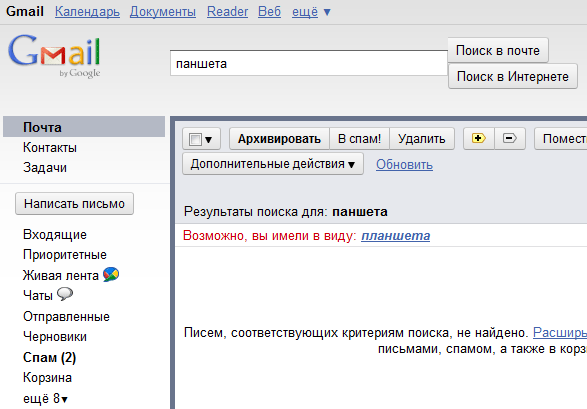The image size is (587, 409).
Task: Open the Приоритетные folder
Action: point(65,254)
